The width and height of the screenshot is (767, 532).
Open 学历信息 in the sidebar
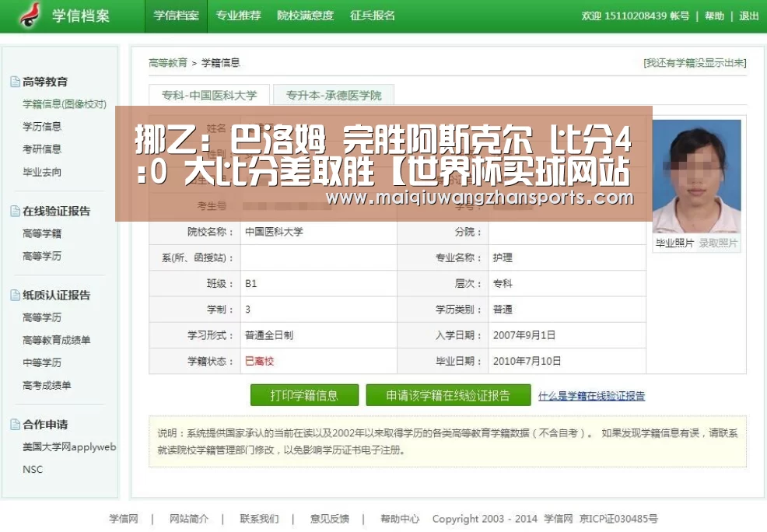[x=42, y=127]
